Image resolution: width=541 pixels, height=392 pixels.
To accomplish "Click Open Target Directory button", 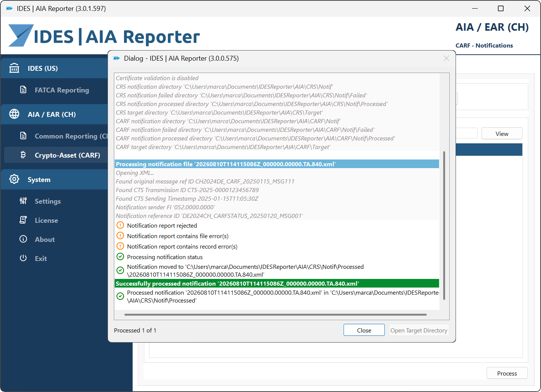I will [419, 330].
